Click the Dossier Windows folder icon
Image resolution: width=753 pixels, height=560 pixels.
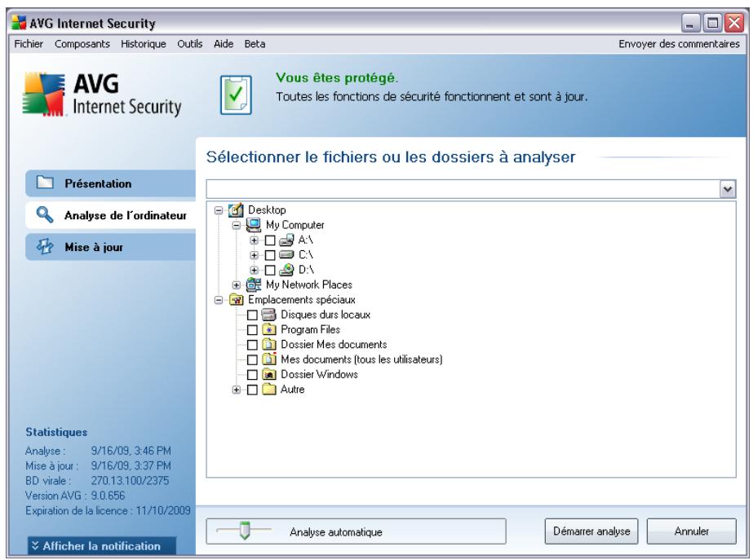pos(269,374)
